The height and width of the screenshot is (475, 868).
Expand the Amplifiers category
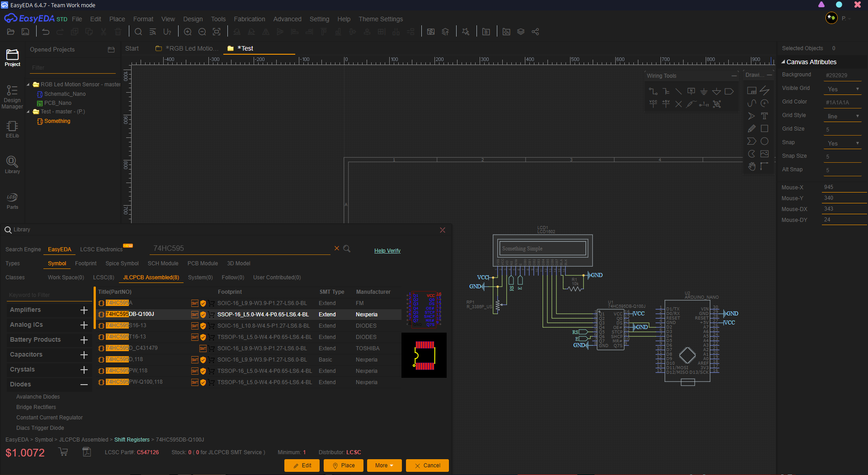84,310
